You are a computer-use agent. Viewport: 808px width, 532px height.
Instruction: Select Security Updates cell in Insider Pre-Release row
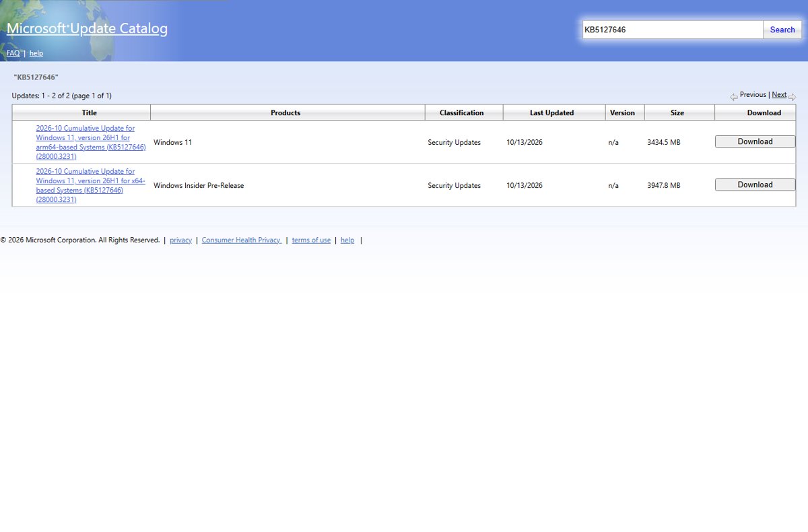tap(454, 185)
